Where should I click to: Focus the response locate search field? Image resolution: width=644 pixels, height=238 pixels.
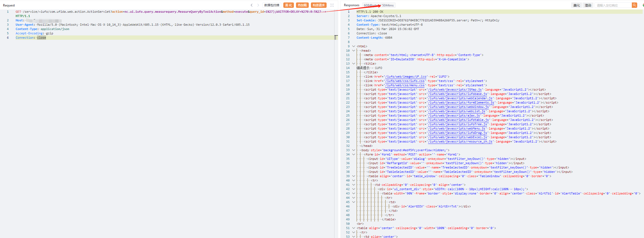613,5
